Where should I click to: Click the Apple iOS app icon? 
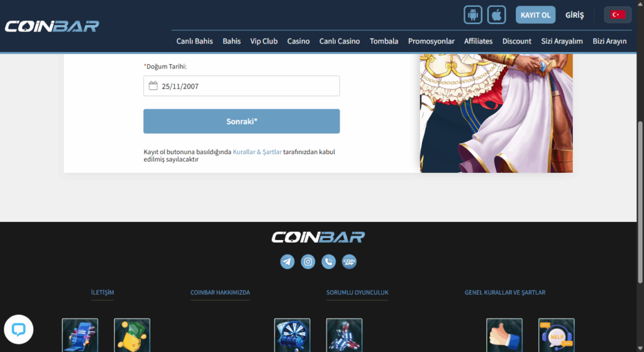[x=497, y=14]
